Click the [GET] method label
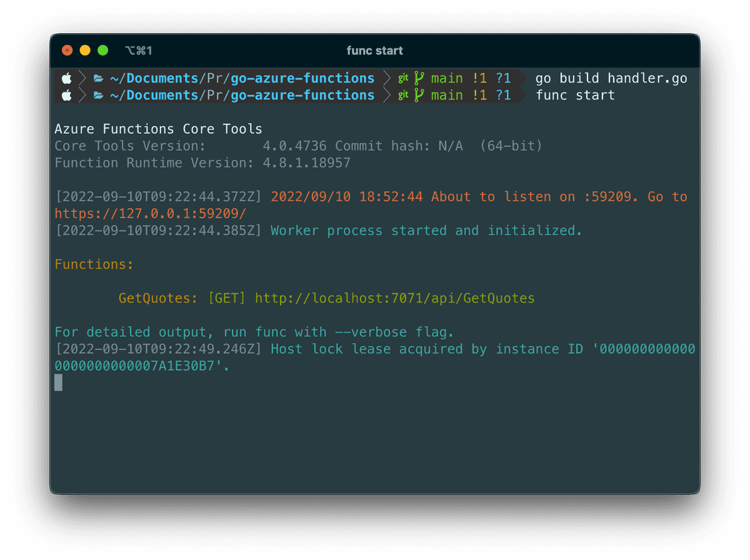Screen dimensions: 750x560 coord(227,298)
